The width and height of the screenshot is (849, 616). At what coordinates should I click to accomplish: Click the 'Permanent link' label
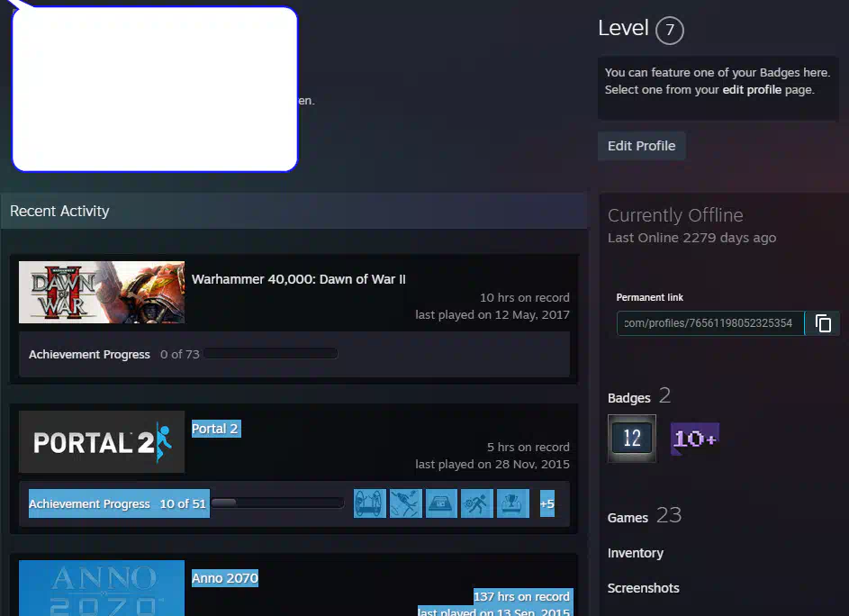tap(649, 297)
